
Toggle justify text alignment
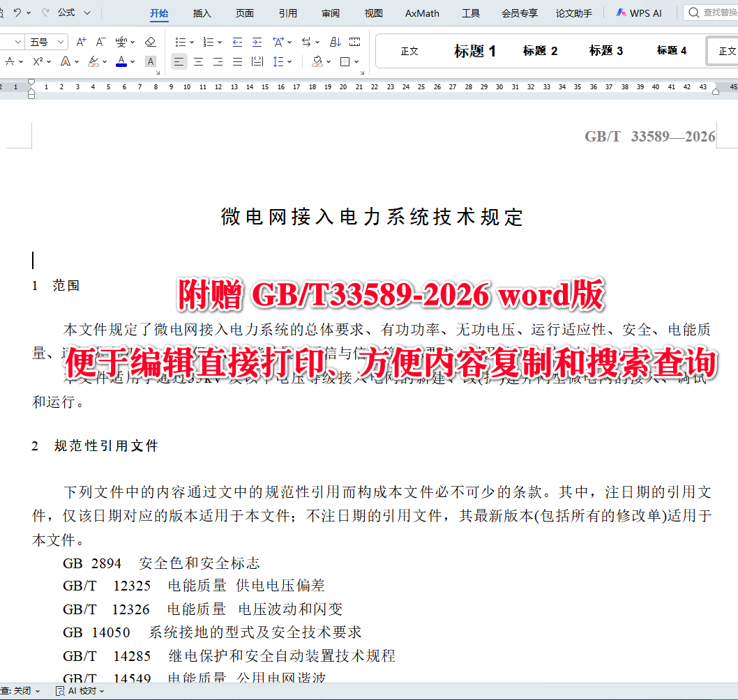pyautogui.click(x=238, y=61)
